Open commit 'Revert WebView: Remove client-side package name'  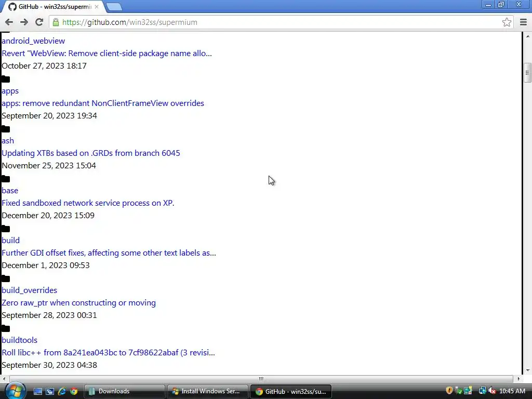click(x=107, y=54)
